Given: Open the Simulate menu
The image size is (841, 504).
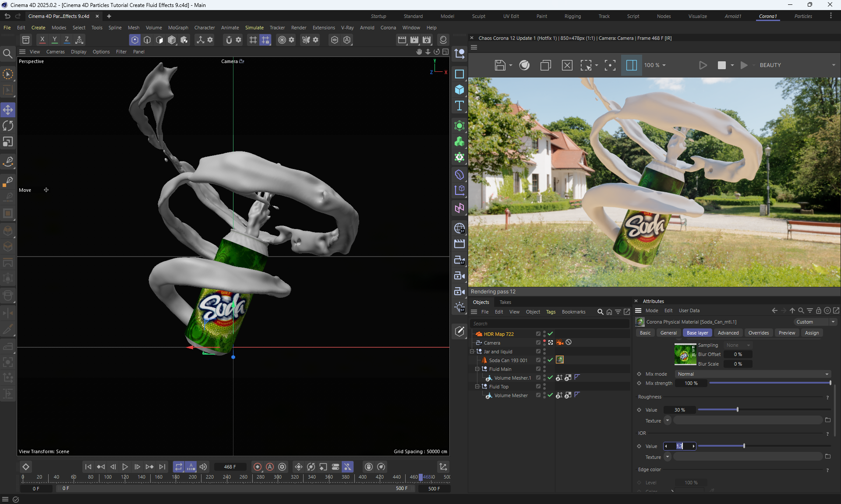Looking at the screenshot, I should coord(254,28).
